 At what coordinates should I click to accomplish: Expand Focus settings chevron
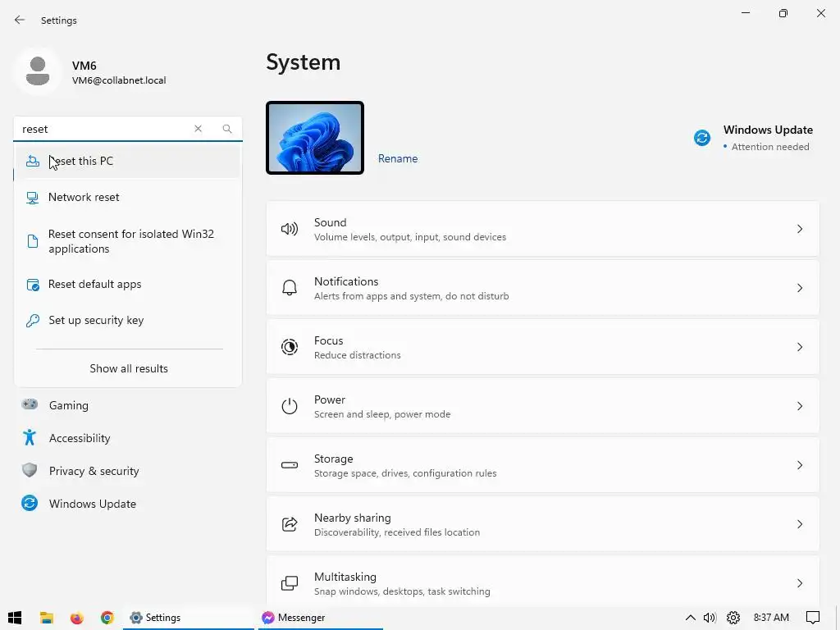tap(800, 347)
